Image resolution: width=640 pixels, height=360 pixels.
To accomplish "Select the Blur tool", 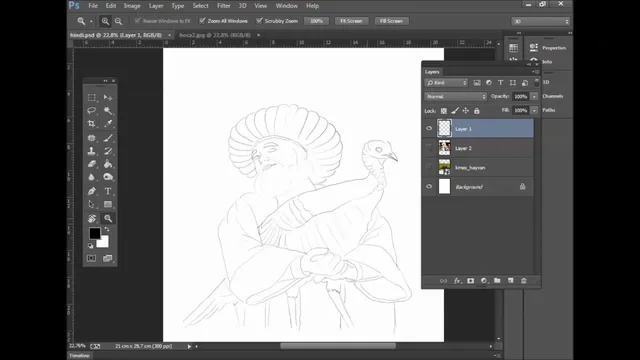I will click(91, 177).
